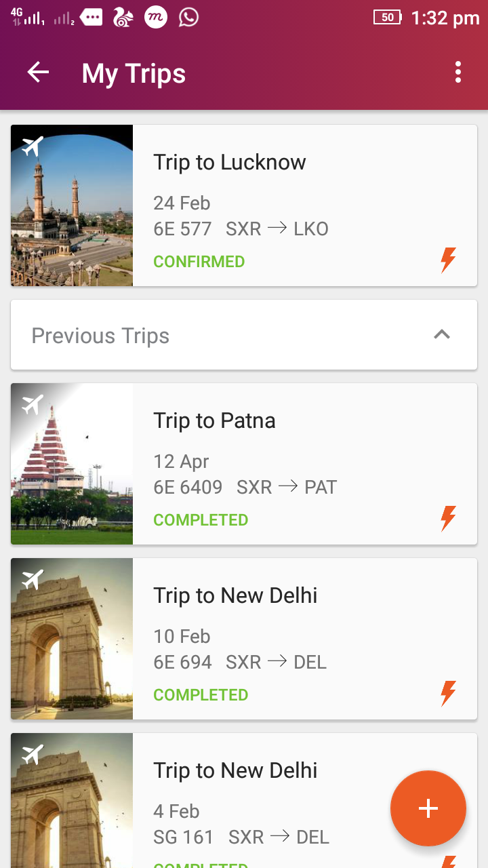Tap the CONFIRMED status on Lucknow trip
The width and height of the screenshot is (488, 868).
coord(199,262)
